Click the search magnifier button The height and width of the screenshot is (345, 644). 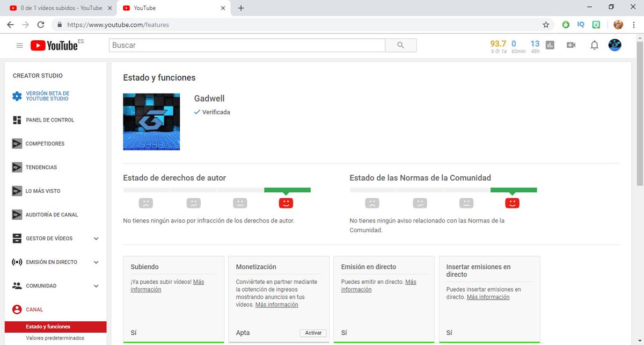point(400,46)
